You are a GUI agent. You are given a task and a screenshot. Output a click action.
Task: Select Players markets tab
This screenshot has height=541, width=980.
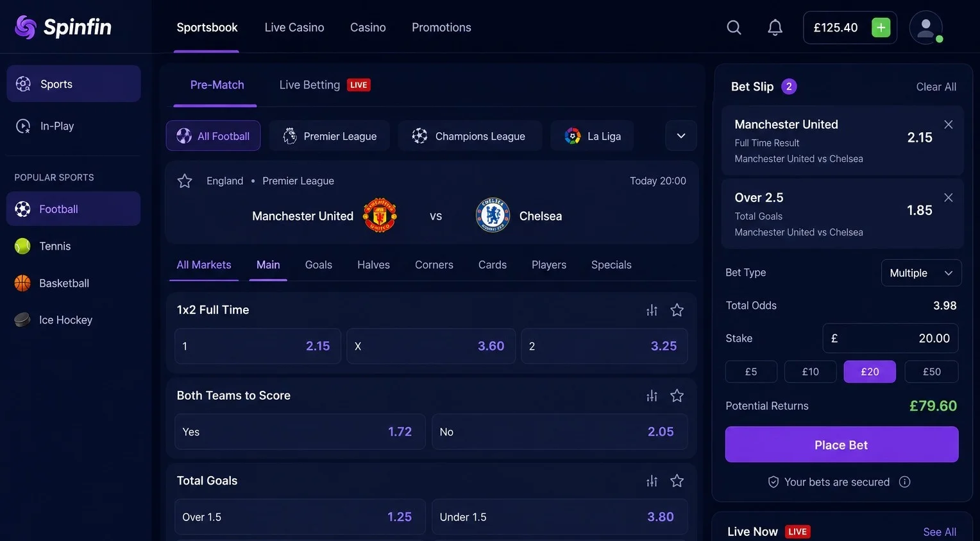tap(549, 265)
